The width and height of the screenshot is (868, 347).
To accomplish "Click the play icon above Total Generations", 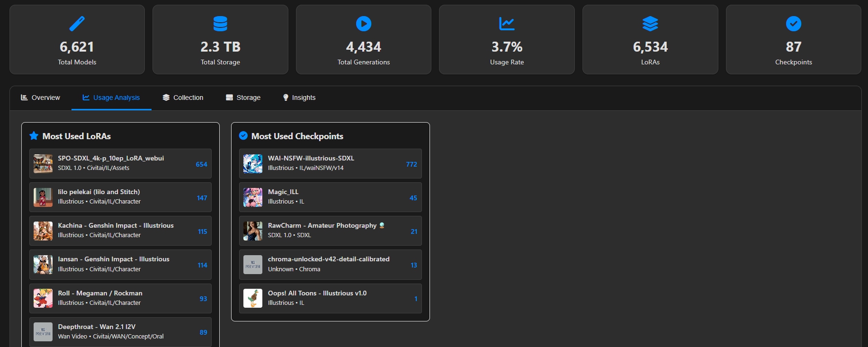I will point(364,23).
